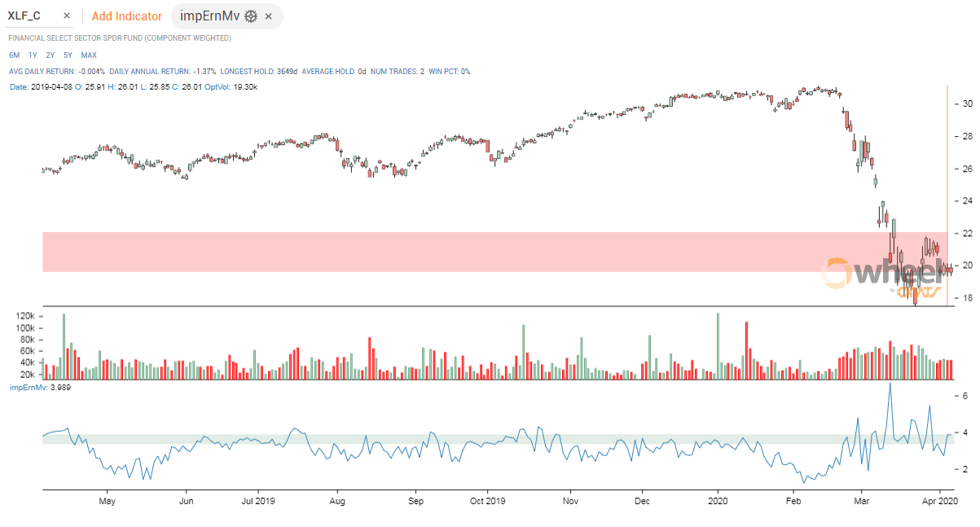Switch chart range to 2Y
980x527 pixels.
pyautogui.click(x=51, y=55)
